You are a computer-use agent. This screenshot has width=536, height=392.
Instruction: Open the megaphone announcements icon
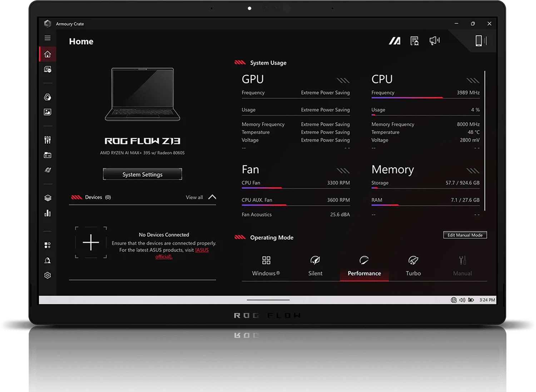tap(435, 41)
